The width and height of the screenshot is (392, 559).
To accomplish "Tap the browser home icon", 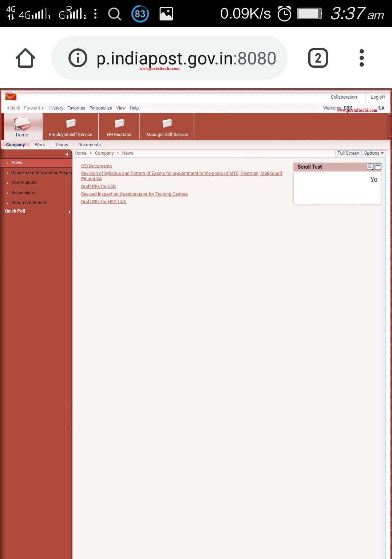I will click(25, 58).
